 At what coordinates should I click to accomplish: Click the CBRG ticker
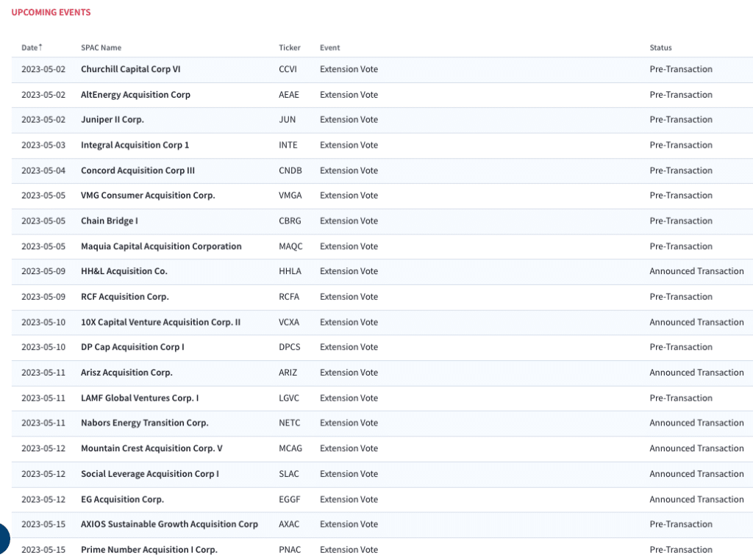290,220
